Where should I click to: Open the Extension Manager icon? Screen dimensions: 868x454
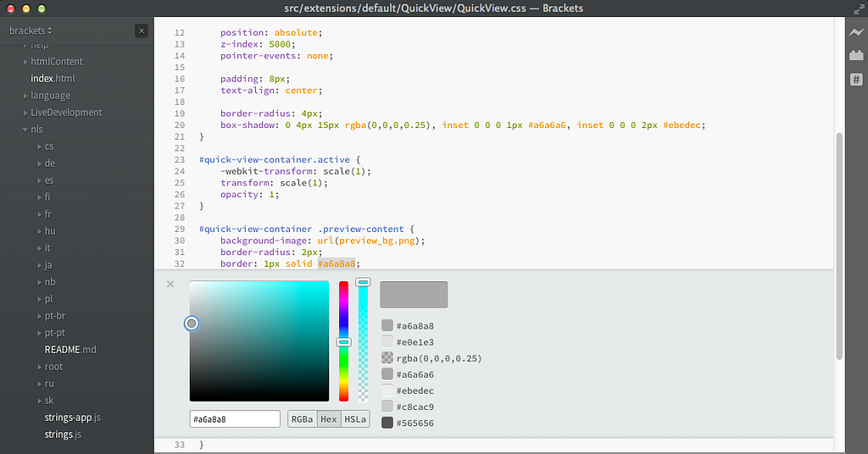click(856, 55)
